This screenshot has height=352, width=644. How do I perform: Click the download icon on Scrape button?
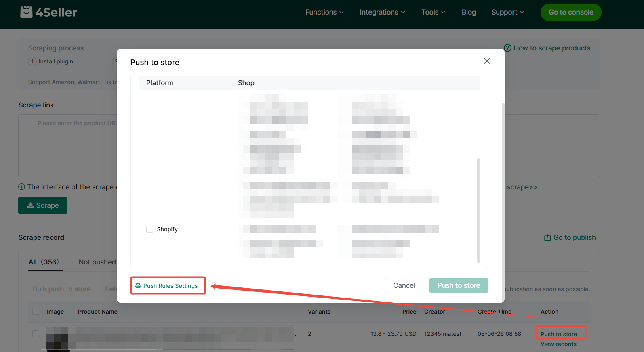click(x=30, y=205)
